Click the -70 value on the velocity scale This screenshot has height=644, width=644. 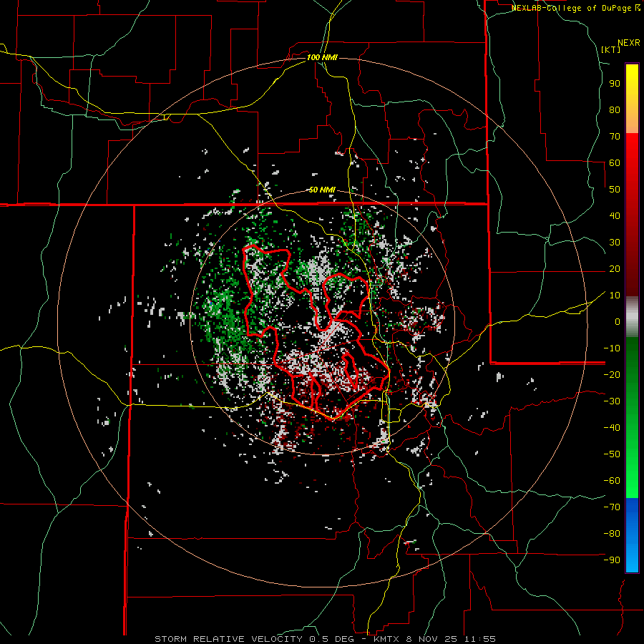click(612, 507)
